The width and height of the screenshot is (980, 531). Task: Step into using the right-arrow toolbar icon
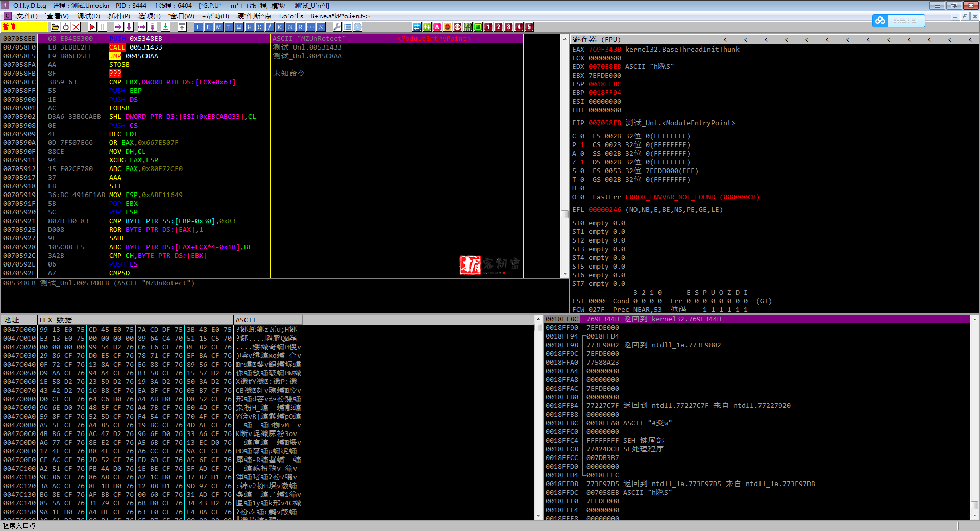pos(119,27)
